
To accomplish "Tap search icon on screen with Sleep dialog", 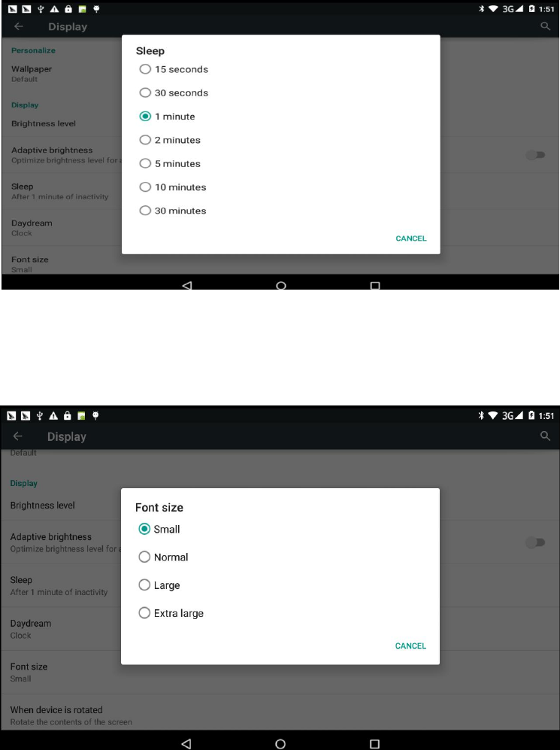I will [x=545, y=26].
